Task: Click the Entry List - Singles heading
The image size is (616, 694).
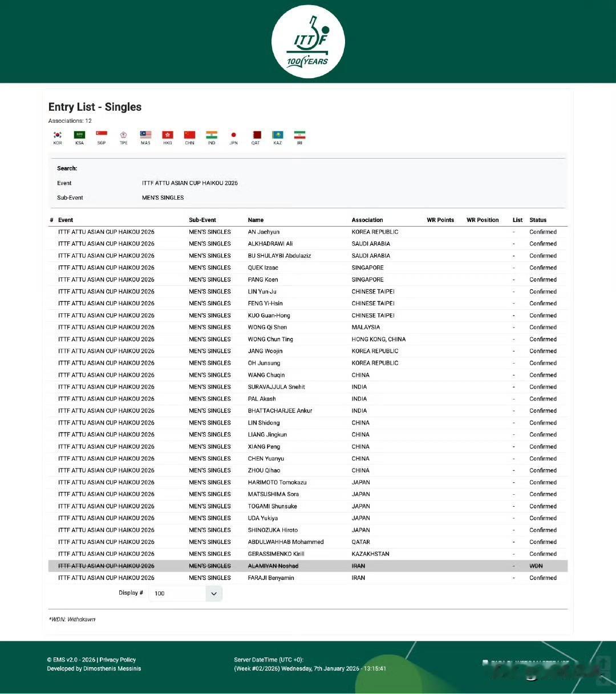Action: pyautogui.click(x=95, y=107)
